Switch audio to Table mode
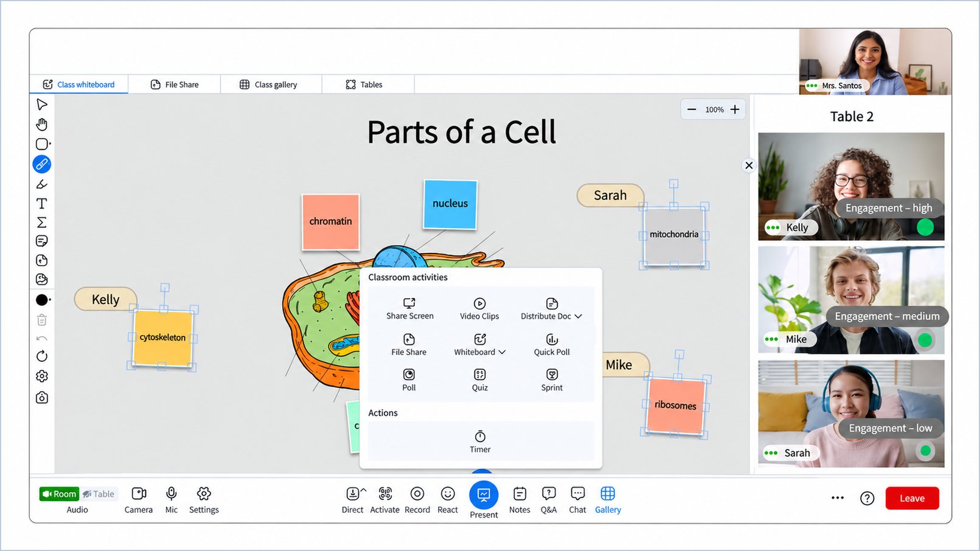980x551 pixels. point(99,494)
